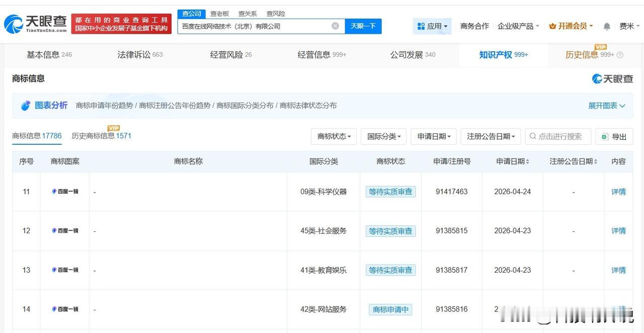The height and width of the screenshot is (333, 644).
Task: Click registration number 91385816
Action: tap(452, 309)
